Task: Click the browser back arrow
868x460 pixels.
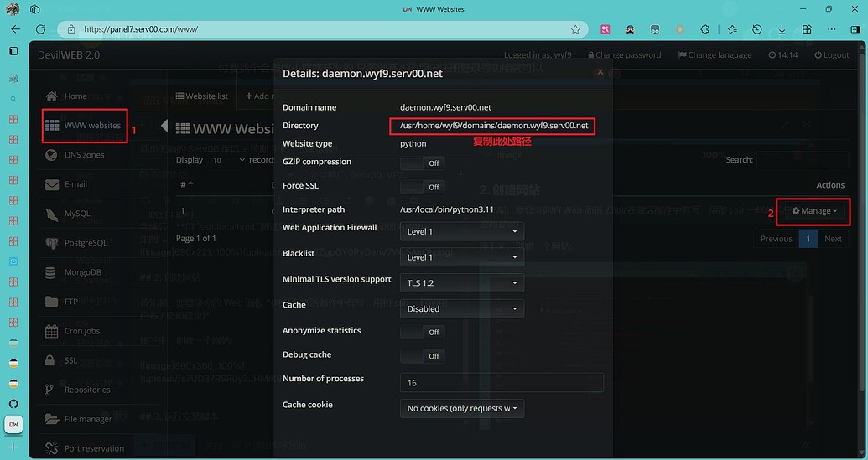Action: (x=15, y=29)
